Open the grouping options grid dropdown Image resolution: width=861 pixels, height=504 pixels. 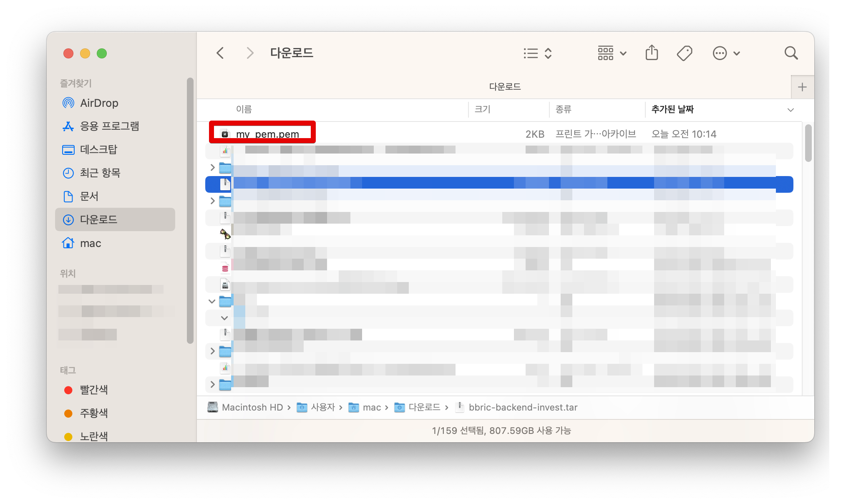click(612, 53)
